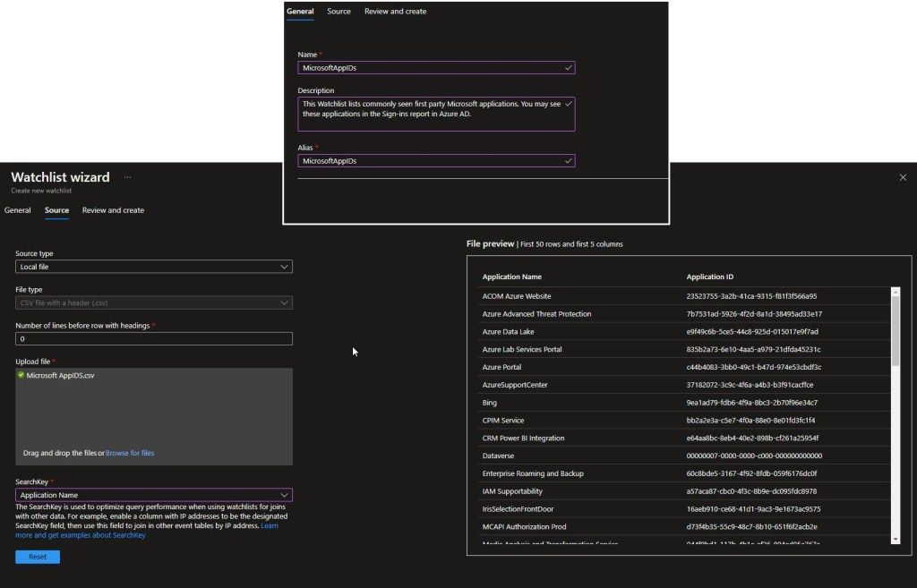Click scrollbar up arrow in file preview
The width and height of the screenshot is (917, 588).
click(895, 292)
